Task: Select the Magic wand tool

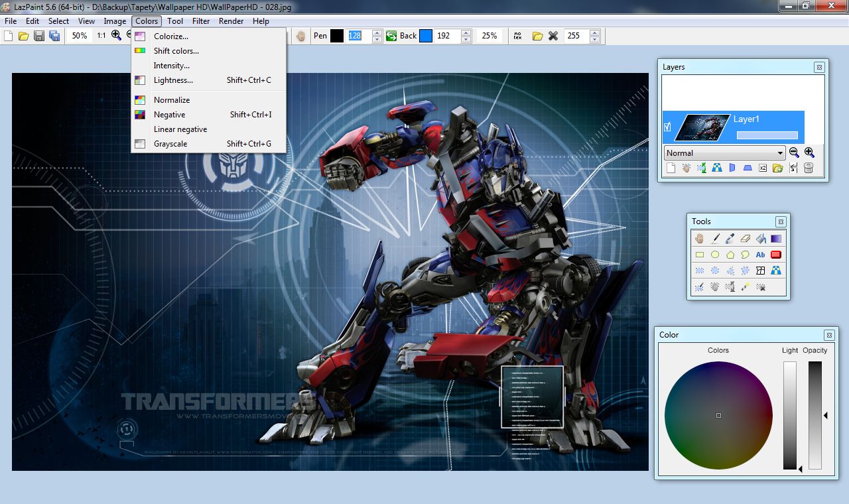Action: pyautogui.click(x=746, y=287)
